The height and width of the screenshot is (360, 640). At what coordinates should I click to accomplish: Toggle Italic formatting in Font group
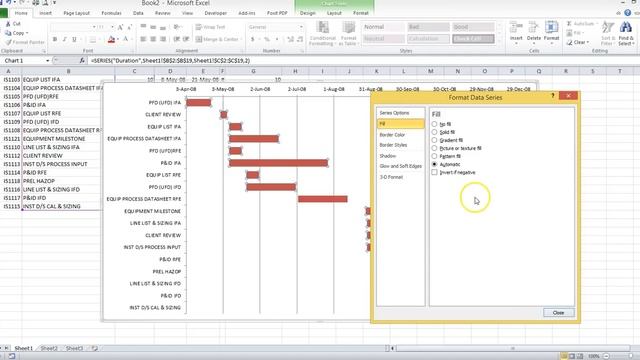click(64, 39)
